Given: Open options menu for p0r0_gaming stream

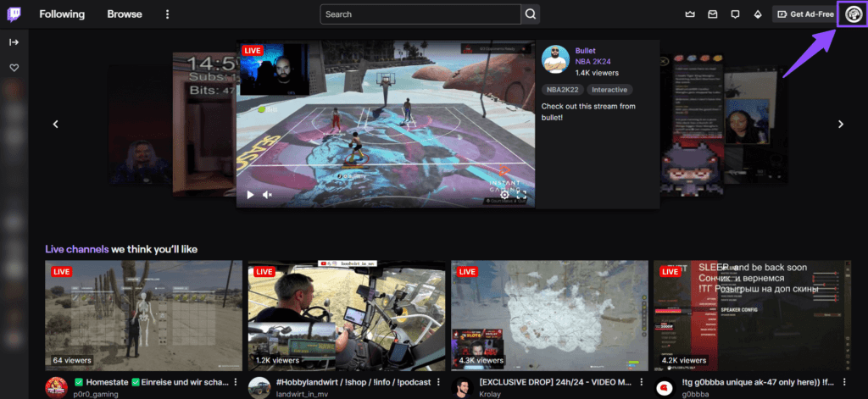Looking at the screenshot, I should click(x=236, y=382).
